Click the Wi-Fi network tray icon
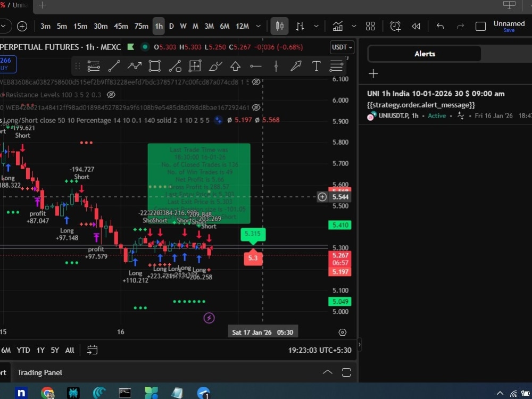The height and width of the screenshot is (399, 532). pos(514,394)
